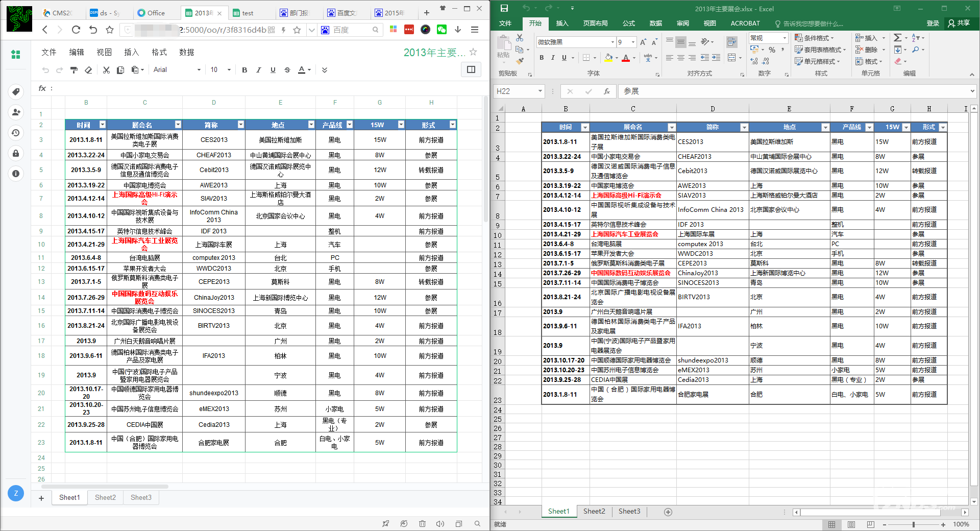The height and width of the screenshot is (531, 980).
Task: Switch to Sheet2 in the web spreadsheet
Action: tap(105, 497)
